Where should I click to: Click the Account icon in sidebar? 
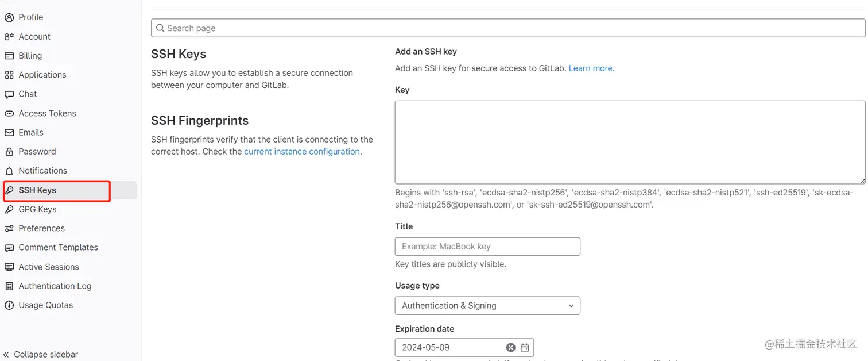coord(9,37)
